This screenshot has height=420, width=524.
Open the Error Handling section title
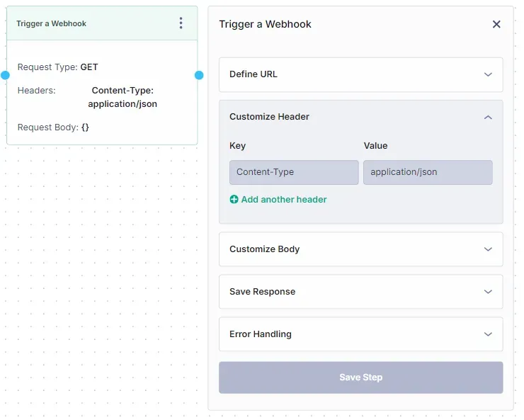click(x=260, y=334)
